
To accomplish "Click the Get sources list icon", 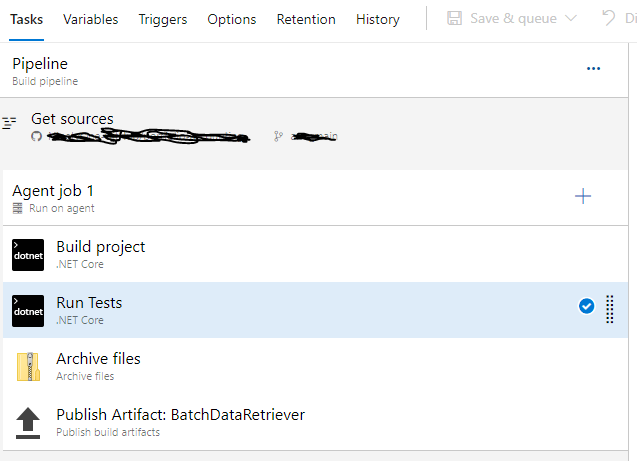I will [10, 123].
